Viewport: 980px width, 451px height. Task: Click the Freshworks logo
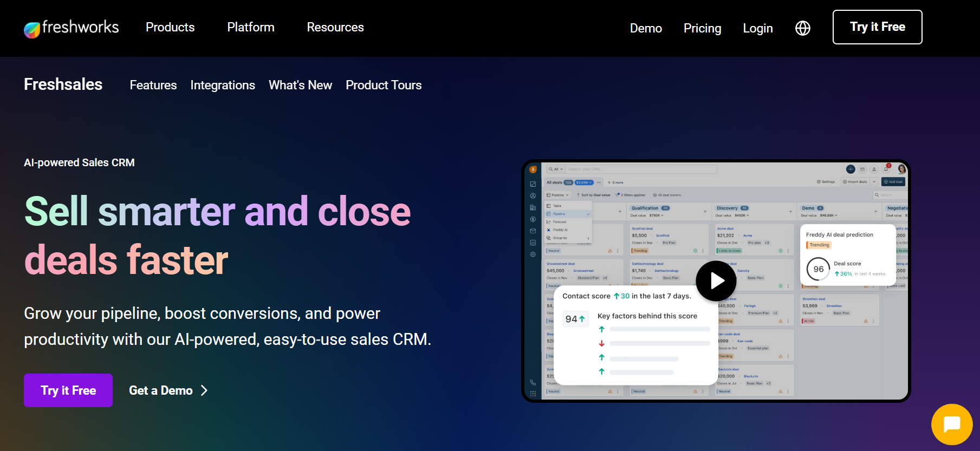71,28
